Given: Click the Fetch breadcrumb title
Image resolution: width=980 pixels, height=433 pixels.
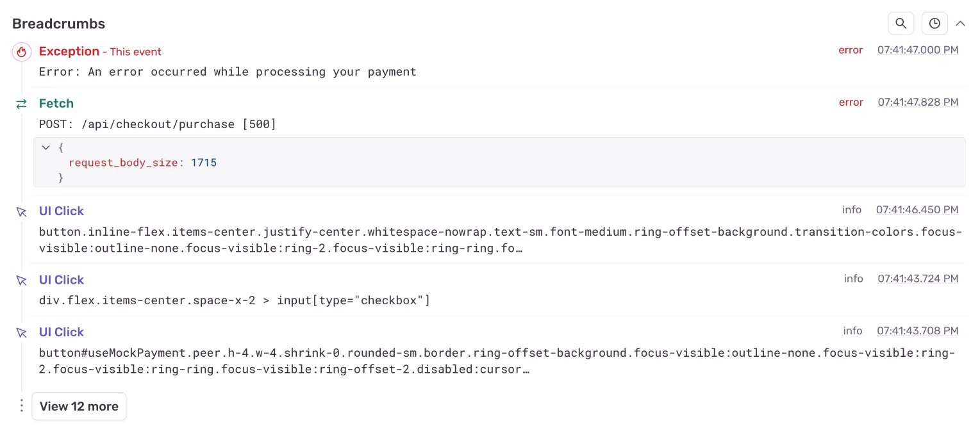Looking at the screenshot, I should coord(56,103).
